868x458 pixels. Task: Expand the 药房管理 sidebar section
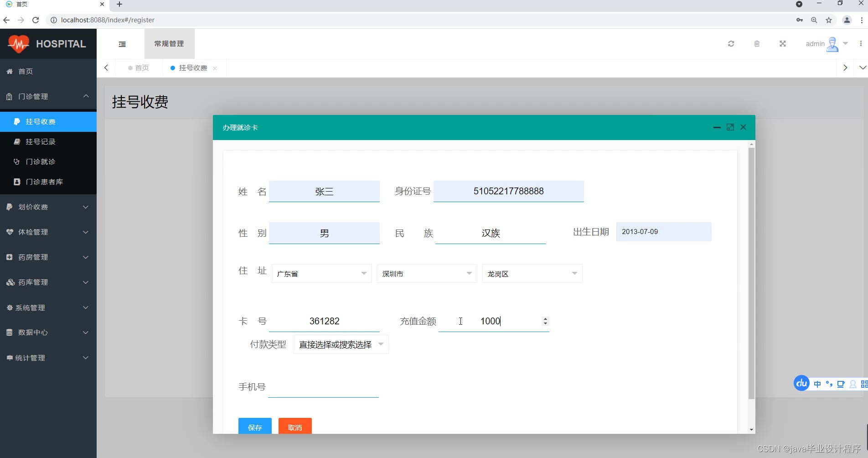48,257
